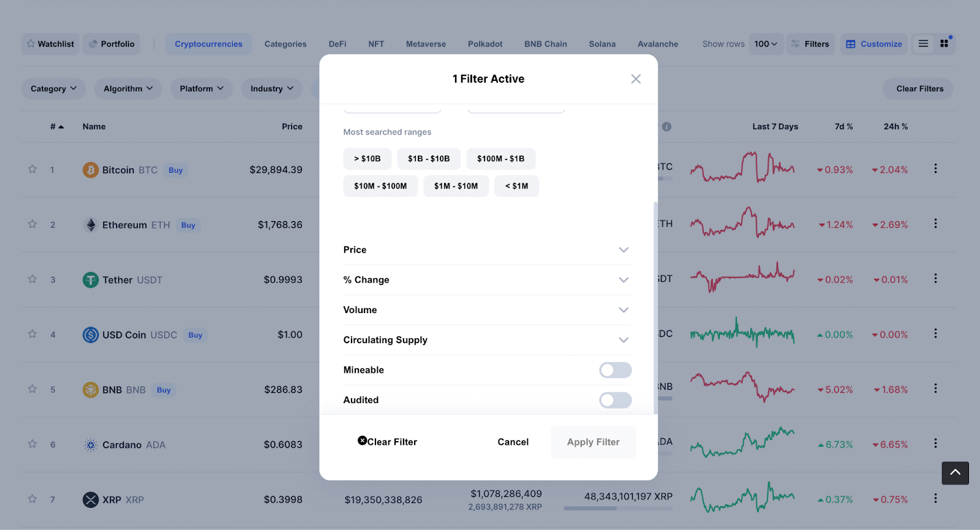Star USD Coin to add to watchlist
This screenshot has height=530, width=980.
tap(32, 334)
